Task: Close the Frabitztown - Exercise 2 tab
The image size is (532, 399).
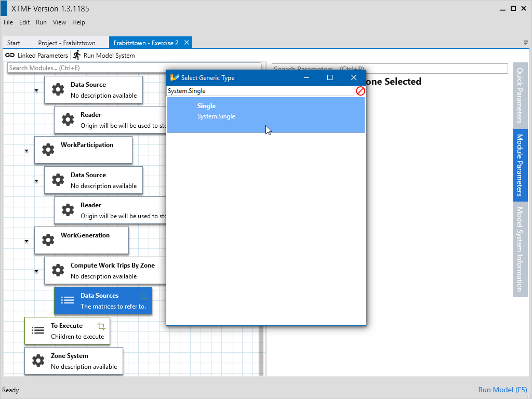Action: 187,43
